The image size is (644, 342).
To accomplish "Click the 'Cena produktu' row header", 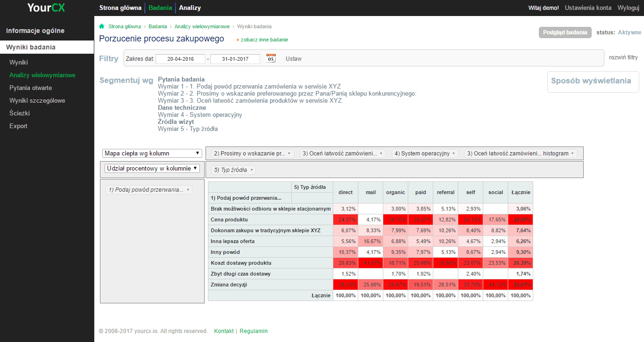I will [271, 220].
